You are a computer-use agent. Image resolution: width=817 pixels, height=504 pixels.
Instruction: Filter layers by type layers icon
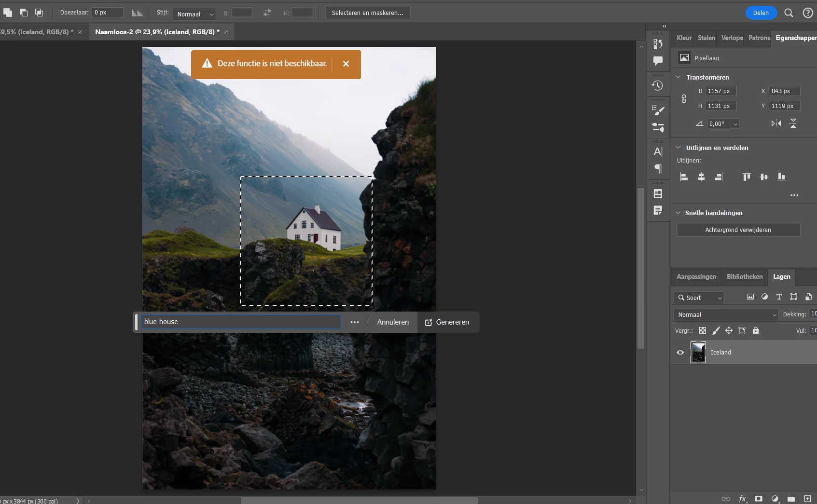click(x=779, y=297)
